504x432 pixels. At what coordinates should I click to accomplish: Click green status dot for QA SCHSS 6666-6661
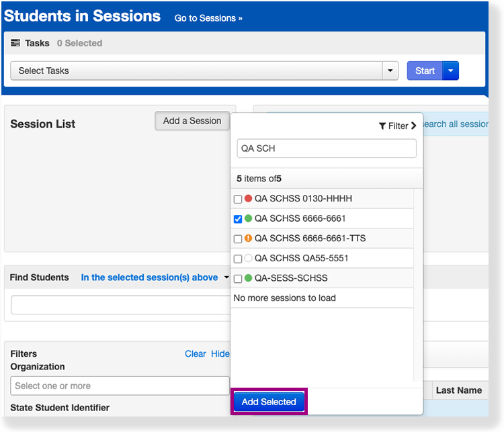coord(248,219)
